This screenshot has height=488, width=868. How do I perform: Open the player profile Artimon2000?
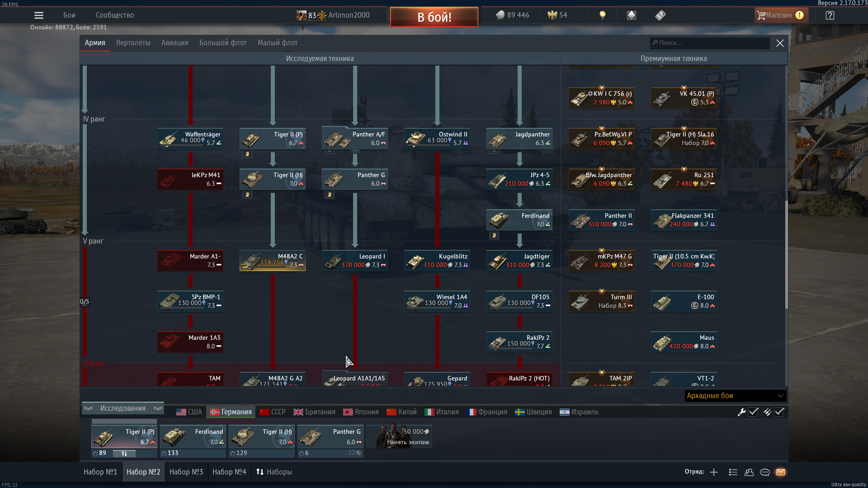click(x=333, y=15)
